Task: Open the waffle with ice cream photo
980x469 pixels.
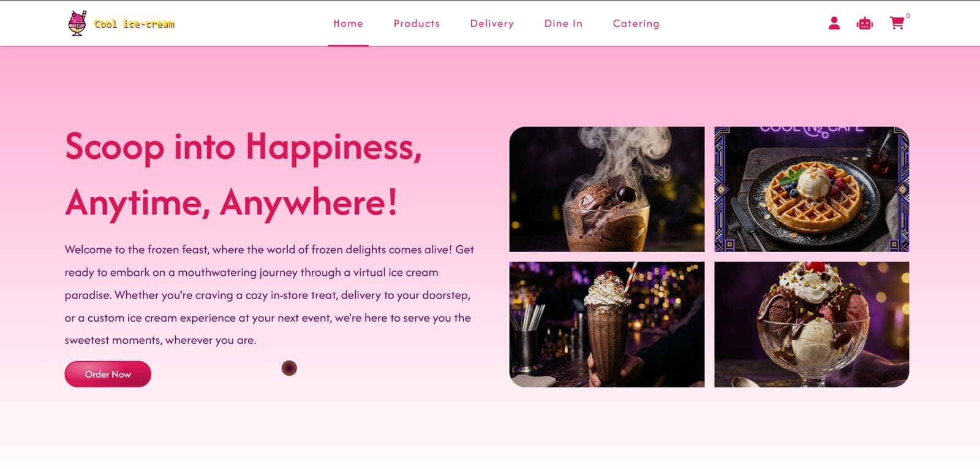Action: click(812, 189)
